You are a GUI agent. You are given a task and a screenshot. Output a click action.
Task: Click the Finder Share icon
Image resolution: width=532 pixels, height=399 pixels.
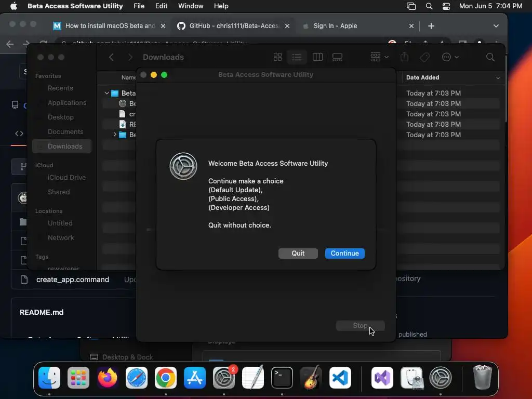coord(404,57)
